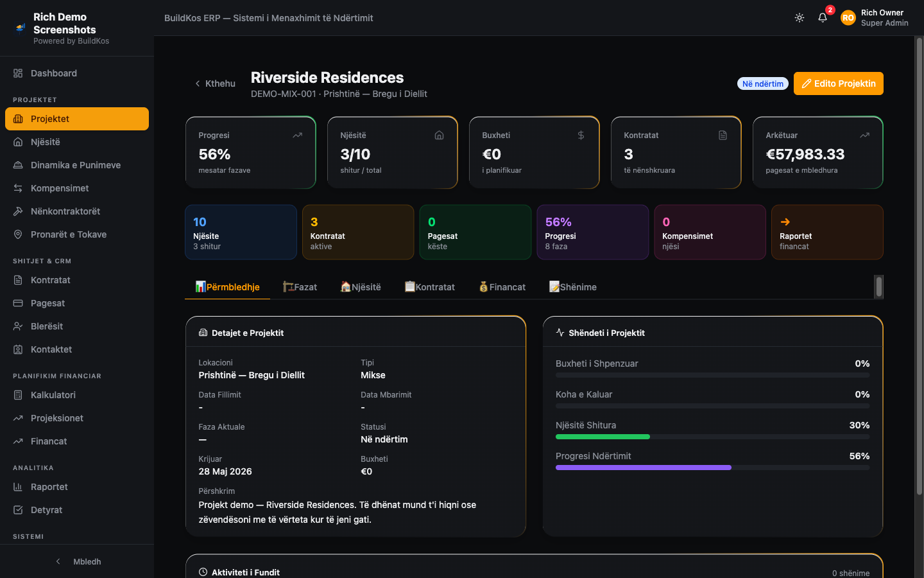Open the 56% Progresi 8 faza card
The height and width of the screenshot is (578, 924).
(593, 232)
